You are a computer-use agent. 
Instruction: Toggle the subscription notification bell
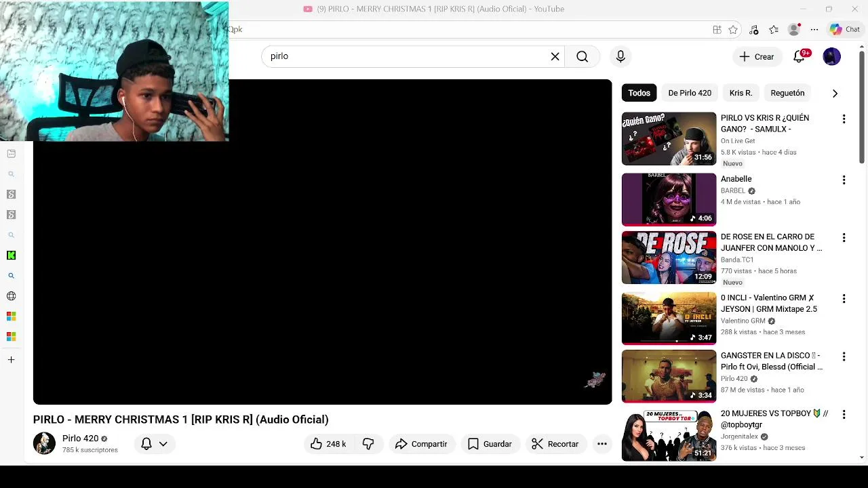[146, 444]
